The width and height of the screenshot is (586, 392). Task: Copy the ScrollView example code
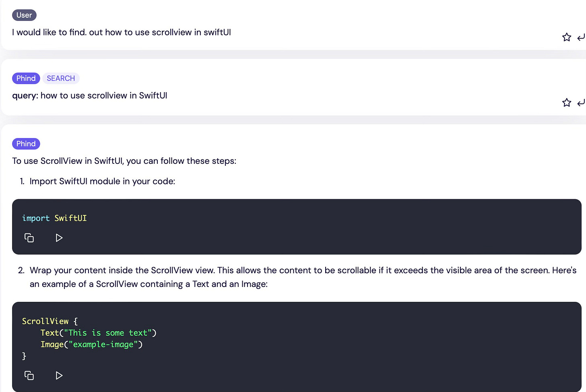(x=29, y=375)
